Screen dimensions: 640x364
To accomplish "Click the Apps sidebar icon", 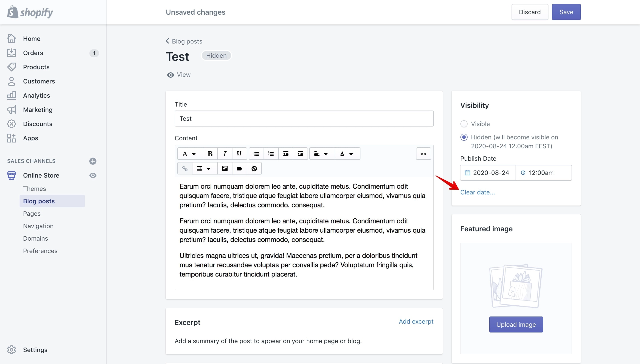I will tap(12, 138).
